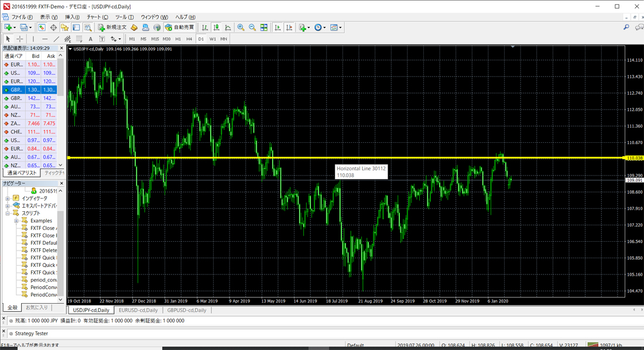Select horizontal line drawing tool
The height and width of the screenshot is (350, 644).
pos(44,39)
